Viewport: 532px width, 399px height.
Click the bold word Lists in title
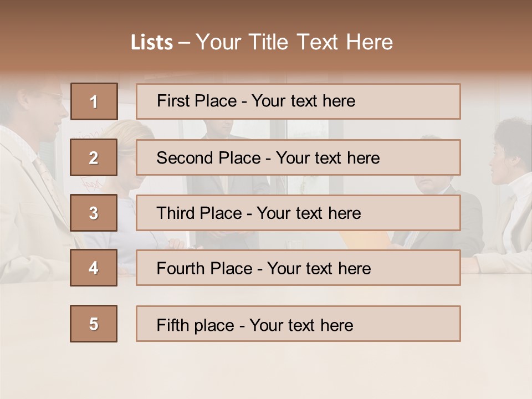[151, 43]
